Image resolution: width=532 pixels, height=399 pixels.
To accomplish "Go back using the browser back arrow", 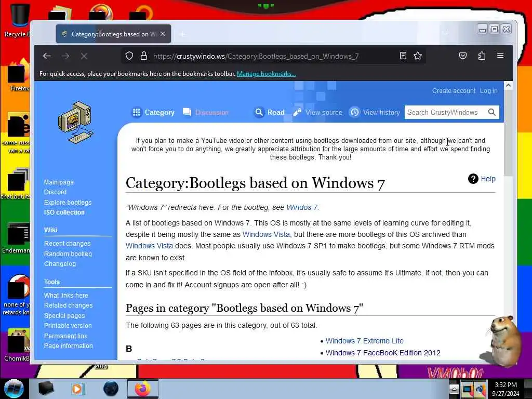I will 47,56.
